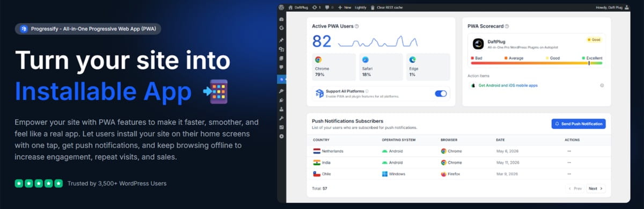Click info icon in mobile apps action row
This screenshot has height=209, width=644.
tap(602, 85)
